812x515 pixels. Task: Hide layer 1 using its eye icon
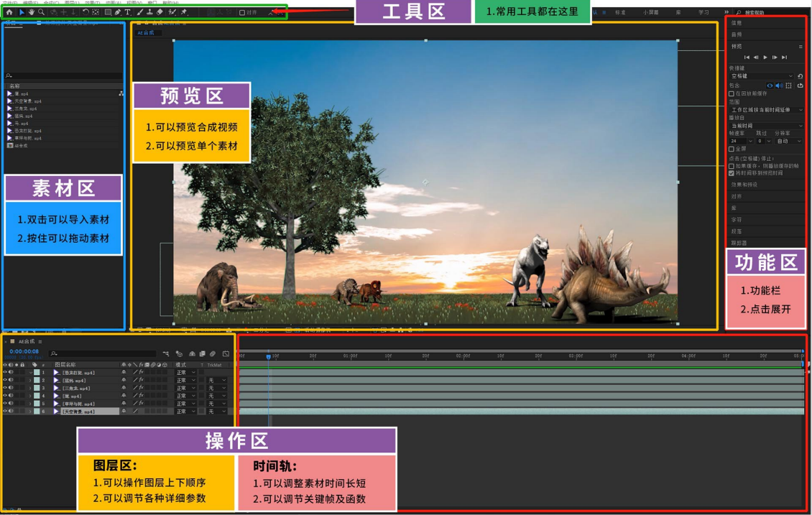click(5, 373)
